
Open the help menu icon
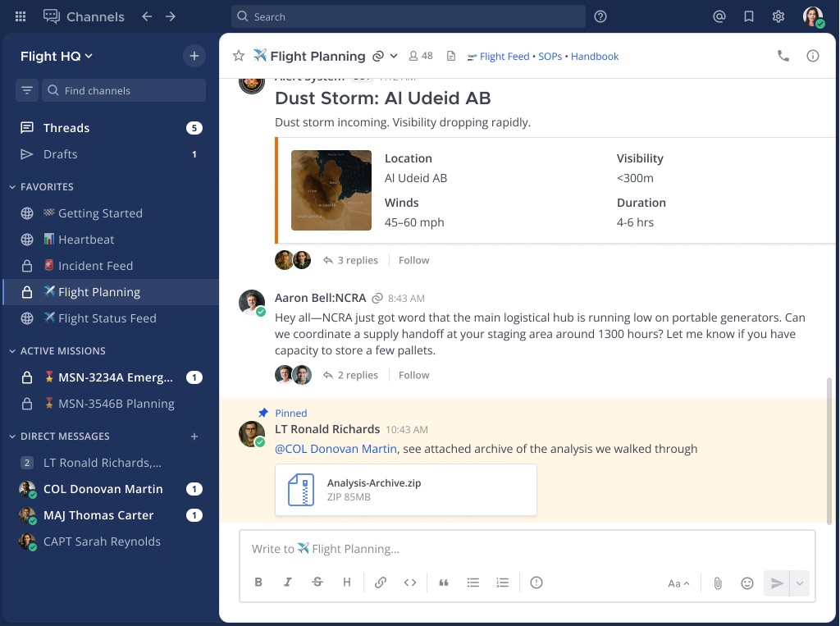click(600, 16)
